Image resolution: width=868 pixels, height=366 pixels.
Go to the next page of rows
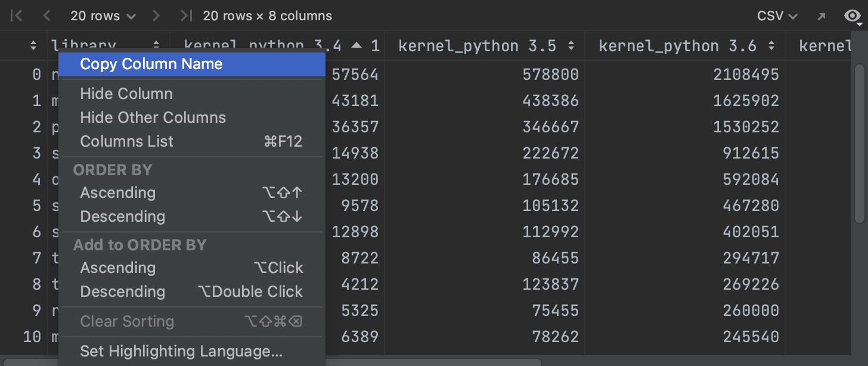(x=157, y=16)
